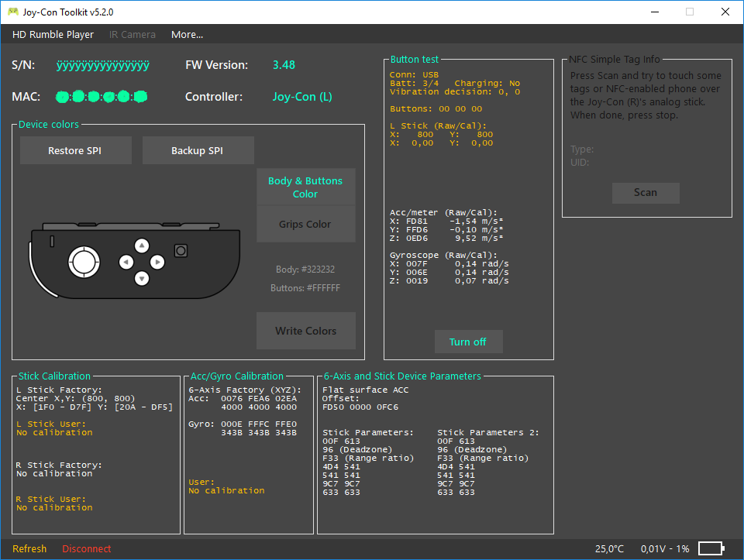Click the 0,01V - 1% battery reading
Viewport: 744px width, 560px height.
tap(665, 548)
